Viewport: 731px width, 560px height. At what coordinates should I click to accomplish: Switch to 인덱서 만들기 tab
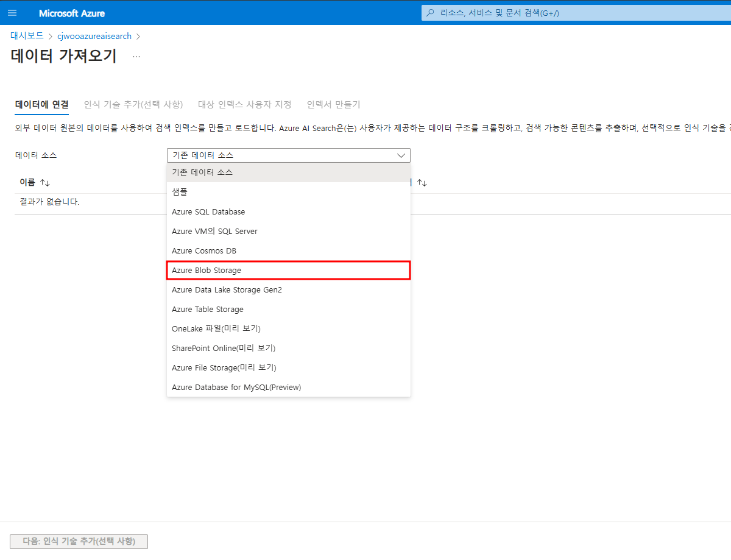[333, 105]
